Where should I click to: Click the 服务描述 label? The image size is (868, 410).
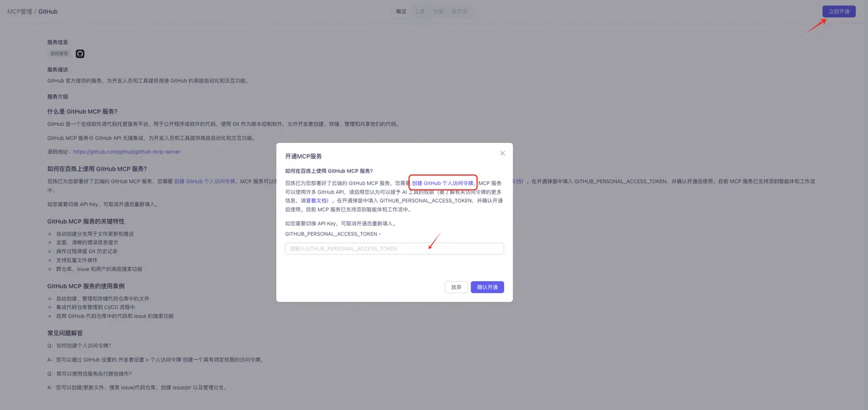point(58,69)
